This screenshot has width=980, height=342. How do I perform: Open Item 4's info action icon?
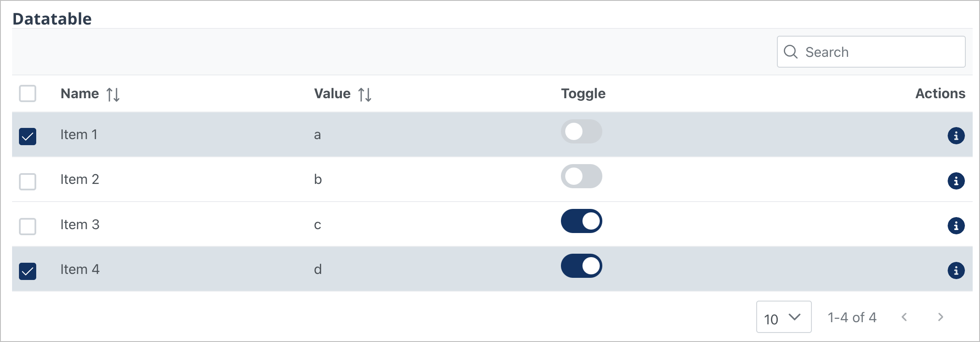click(957, 271)
